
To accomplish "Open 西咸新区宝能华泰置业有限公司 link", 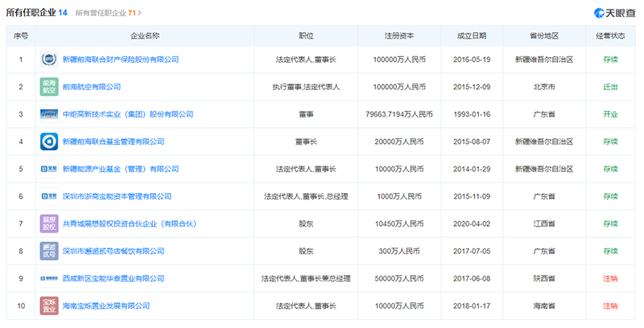I will [x=114, y=278].
